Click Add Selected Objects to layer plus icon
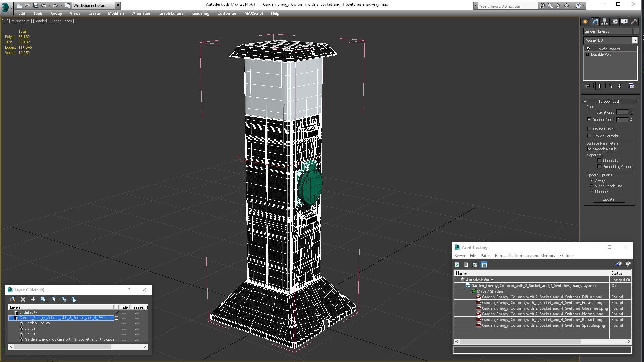This screenshot has height=362, width=644. [33, 299]
